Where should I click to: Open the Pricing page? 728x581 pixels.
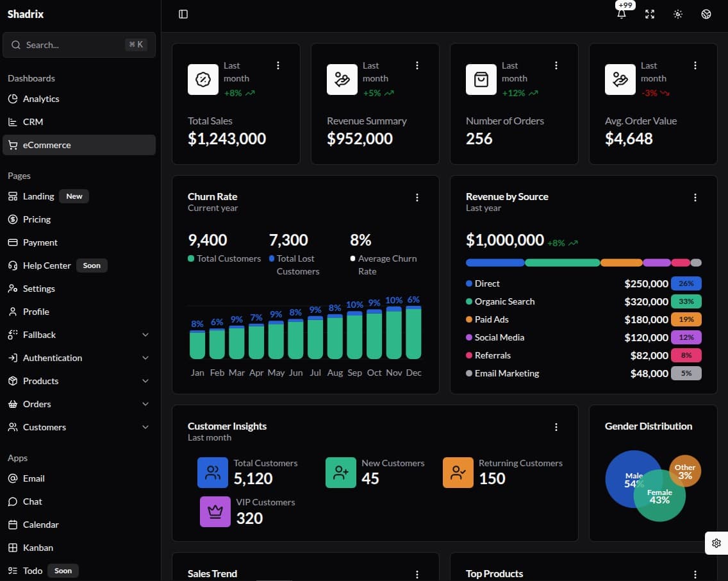(x=79, y=219)
